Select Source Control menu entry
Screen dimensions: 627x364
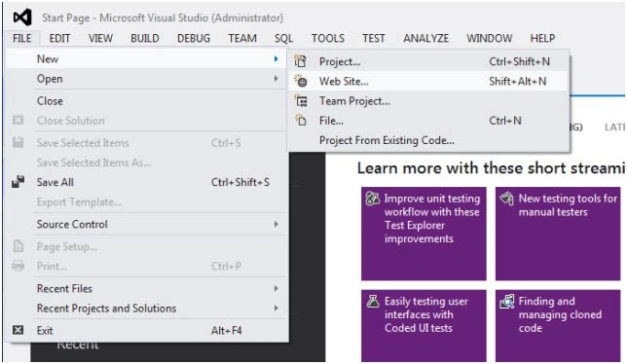click(x=146, y=224)
